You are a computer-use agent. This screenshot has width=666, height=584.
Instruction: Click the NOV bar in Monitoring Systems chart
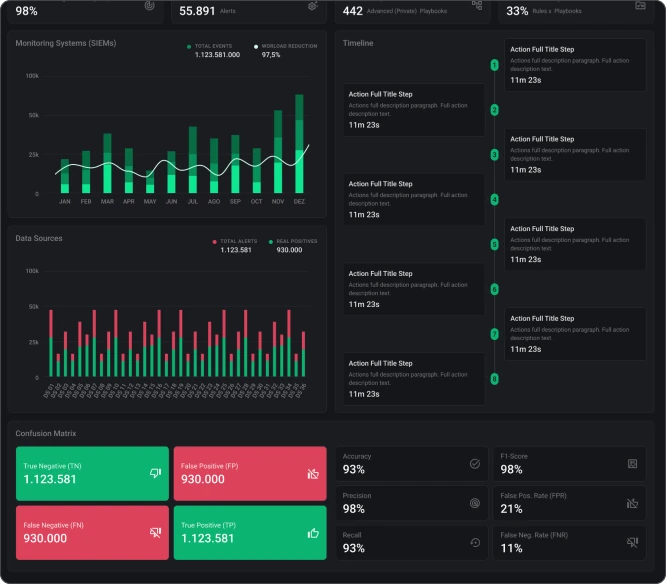[278, 152]
